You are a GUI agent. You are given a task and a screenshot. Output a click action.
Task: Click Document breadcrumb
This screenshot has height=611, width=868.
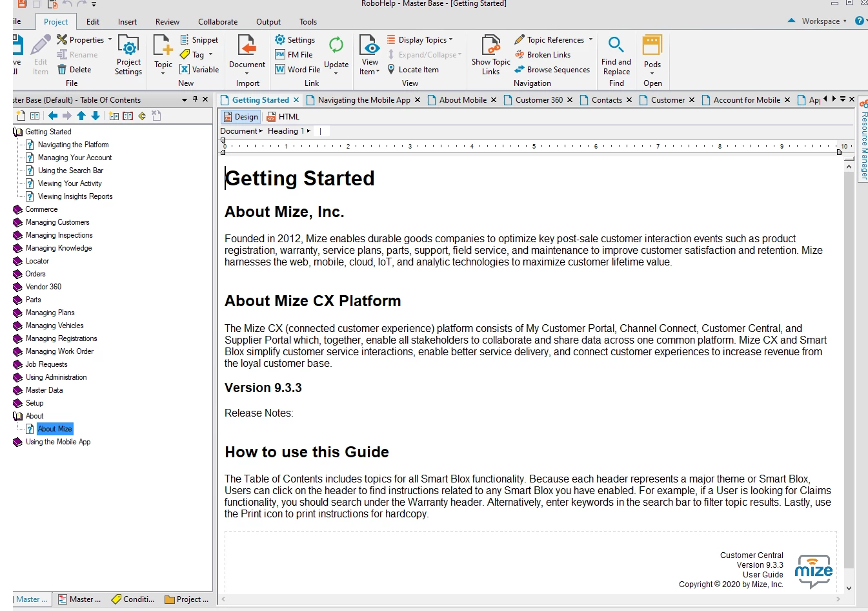pos(239,131)
